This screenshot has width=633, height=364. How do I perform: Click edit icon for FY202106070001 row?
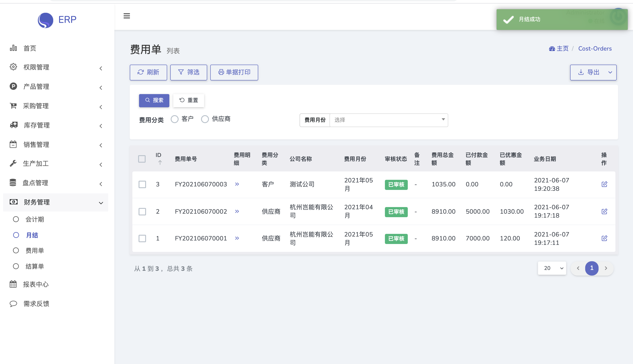pos(604,238)
